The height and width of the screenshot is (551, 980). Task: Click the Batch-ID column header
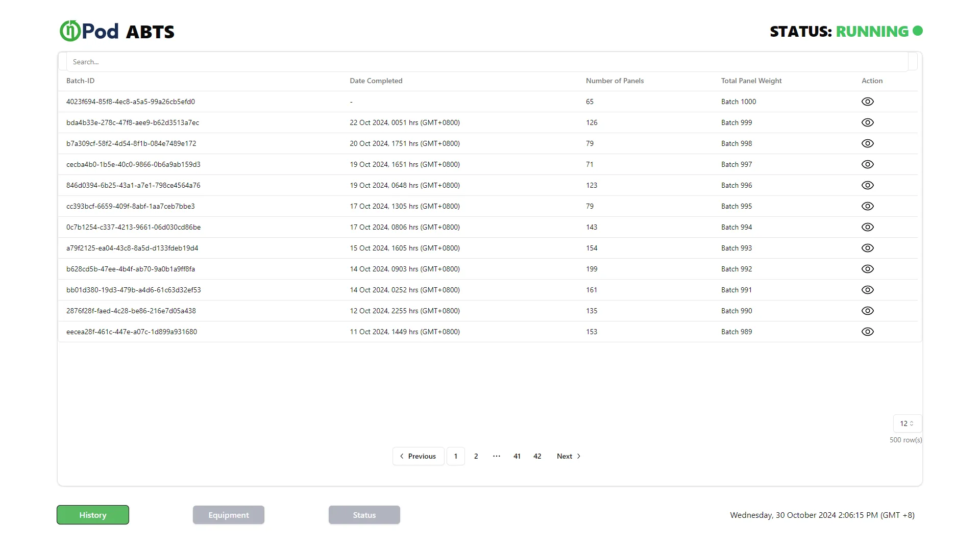[80, 81]
